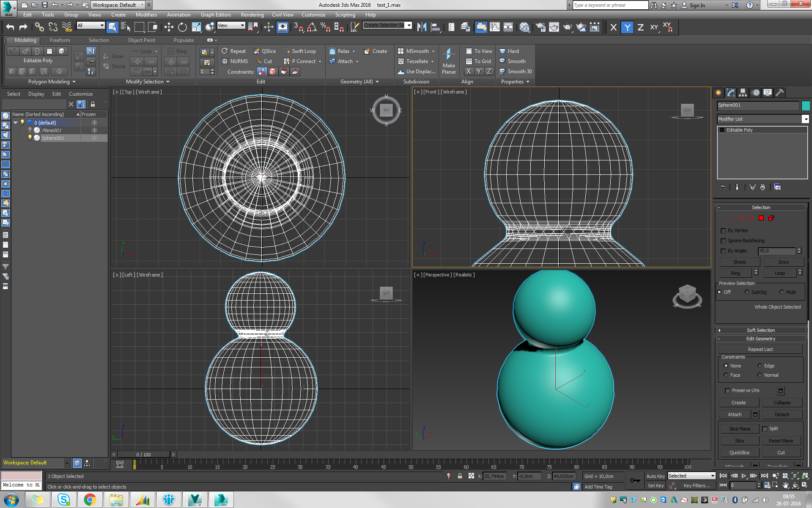
Task: Click the Render Production teapot icon
Action: click(x=568, y=27)
